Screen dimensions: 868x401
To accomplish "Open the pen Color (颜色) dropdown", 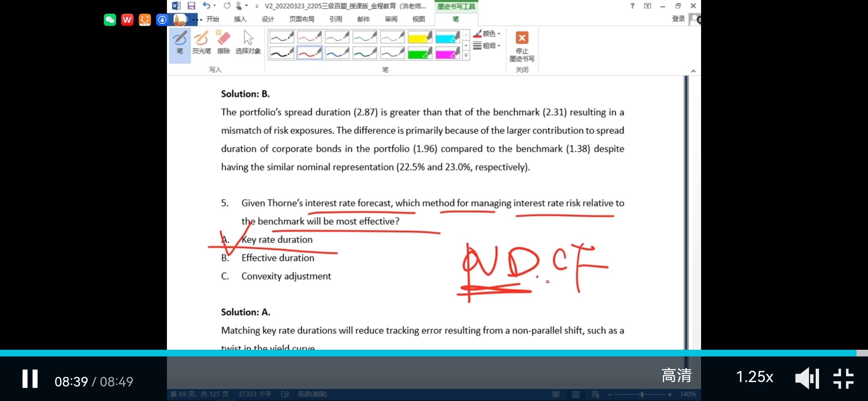I will pos(487,34).
